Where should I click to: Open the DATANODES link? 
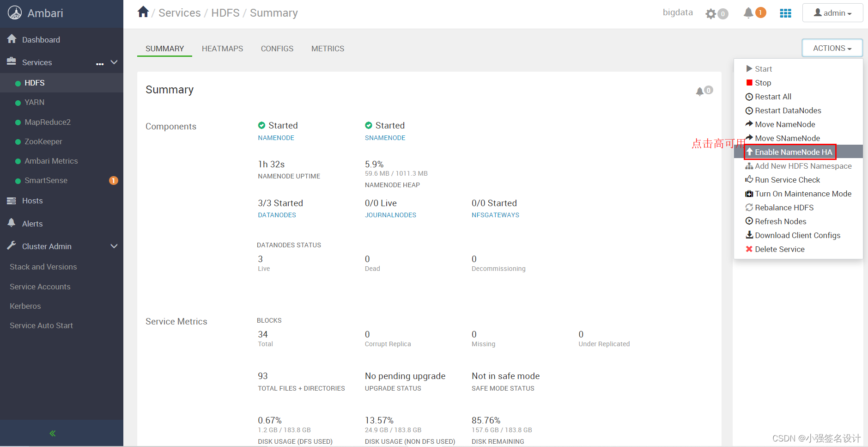(277, 215)
